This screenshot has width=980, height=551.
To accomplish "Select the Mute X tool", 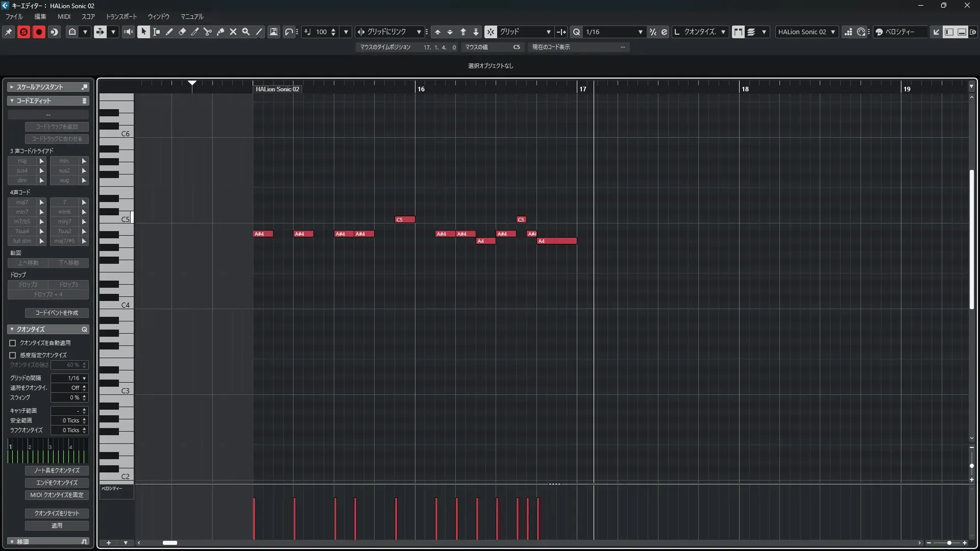I will (233, 32).
